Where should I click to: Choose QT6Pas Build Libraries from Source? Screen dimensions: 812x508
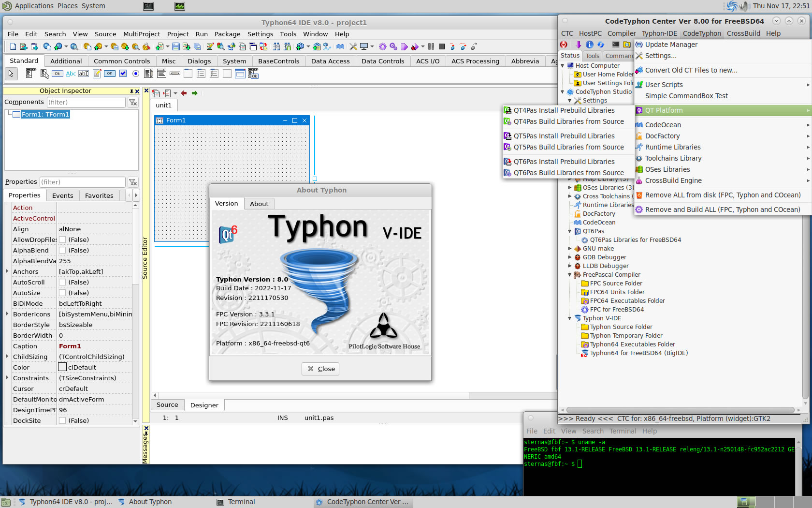coord(568,173)
